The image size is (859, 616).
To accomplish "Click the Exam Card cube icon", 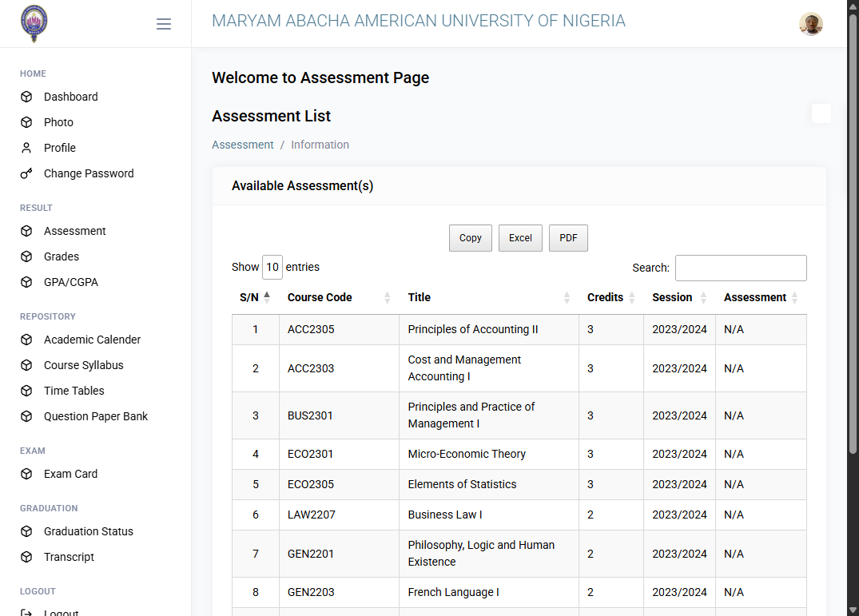I will (x=26, y=474).
